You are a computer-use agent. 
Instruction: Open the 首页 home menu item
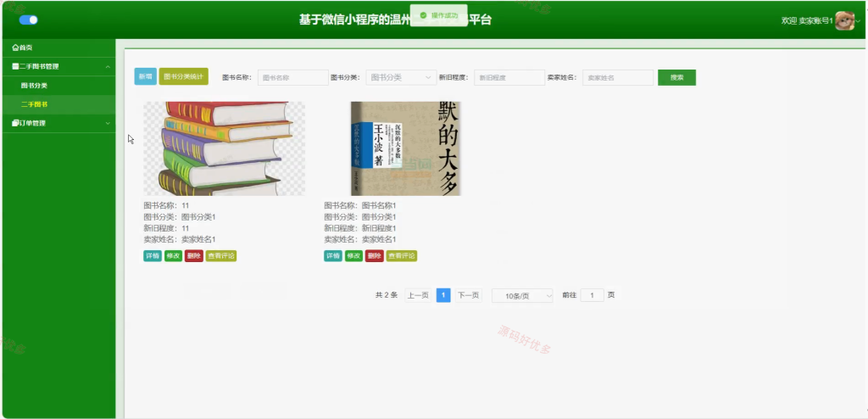[58, 47]
